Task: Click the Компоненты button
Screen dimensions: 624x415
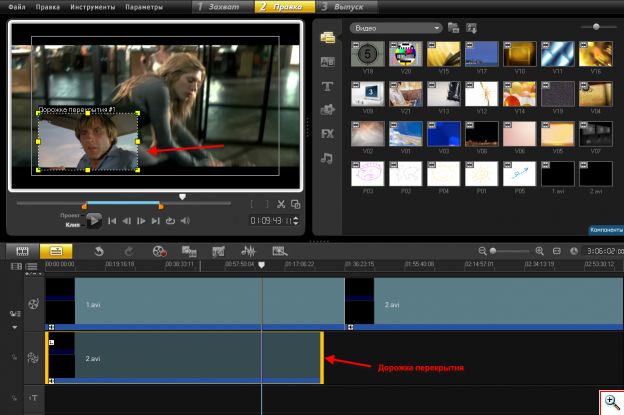Action: [606, 230]
